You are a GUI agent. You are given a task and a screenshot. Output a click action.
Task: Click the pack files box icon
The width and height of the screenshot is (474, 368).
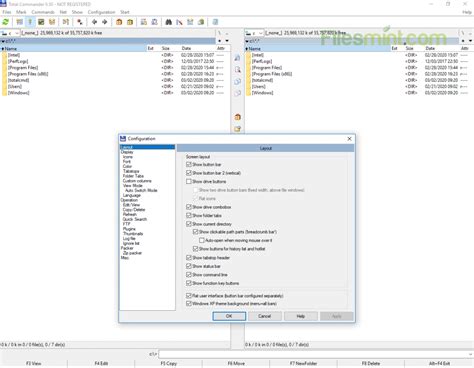pos(119,22)
